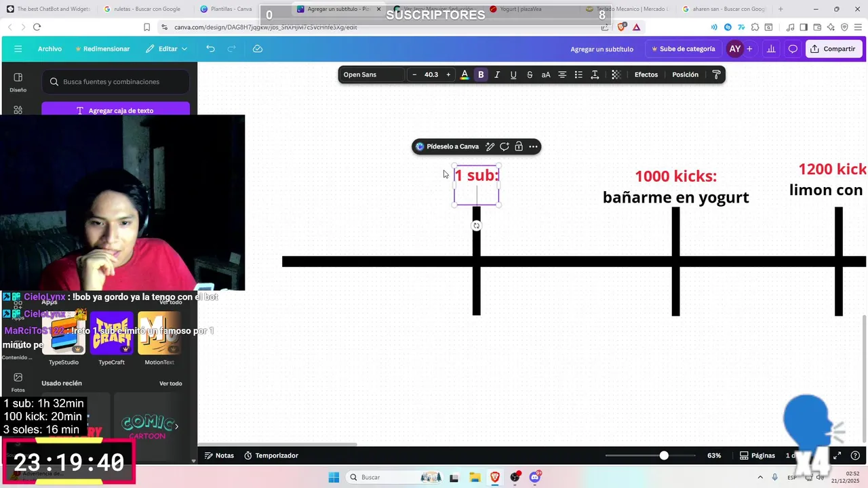
Task: Toggle strikethrough formatting
Action: [x=530, y=75]
